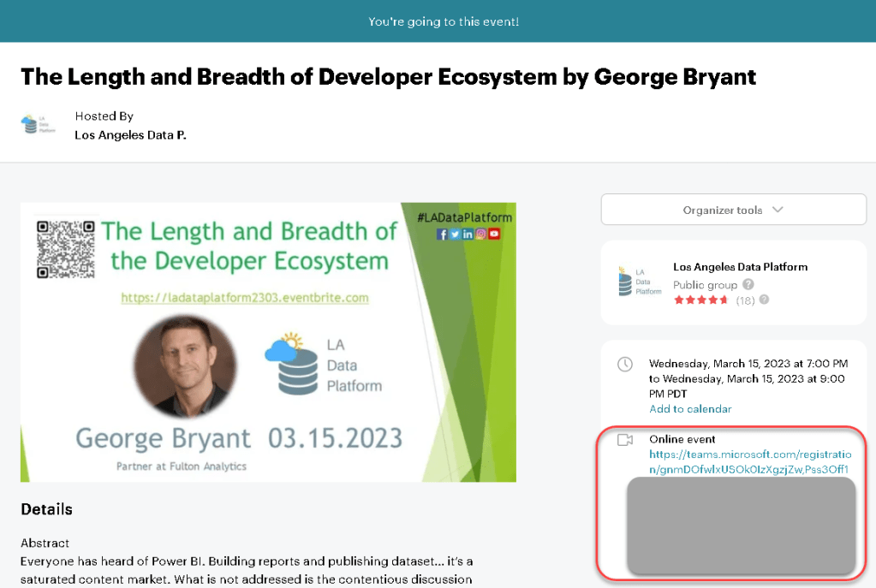The height and width of the screenshot is (588, 876).
Task: Click the Los Angeles Data P. host name
Action: [130, 134]
